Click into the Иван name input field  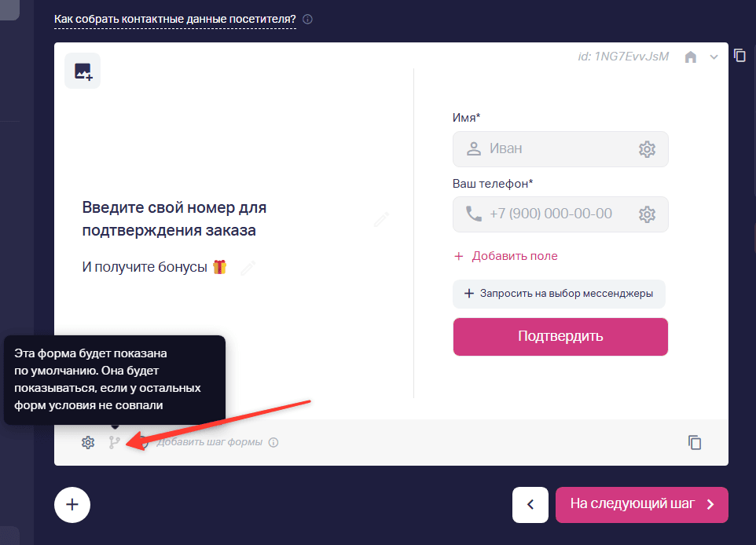(x=560, y=149)
